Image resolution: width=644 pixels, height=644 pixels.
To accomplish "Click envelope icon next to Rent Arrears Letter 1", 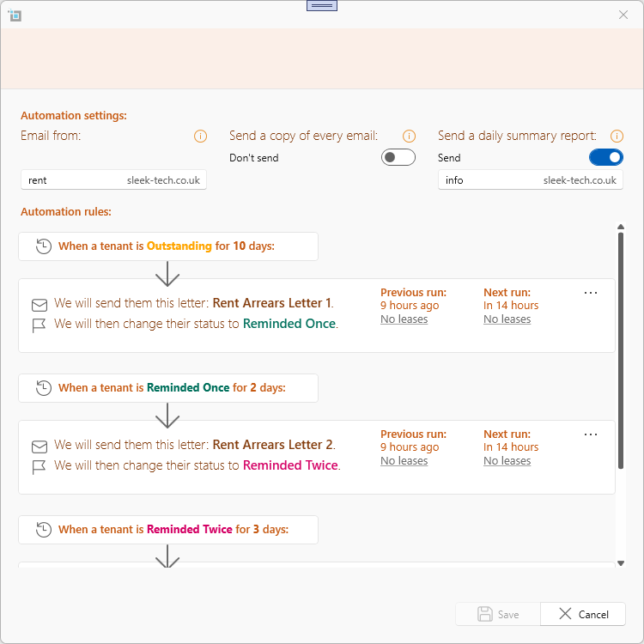I will (39, 305).
